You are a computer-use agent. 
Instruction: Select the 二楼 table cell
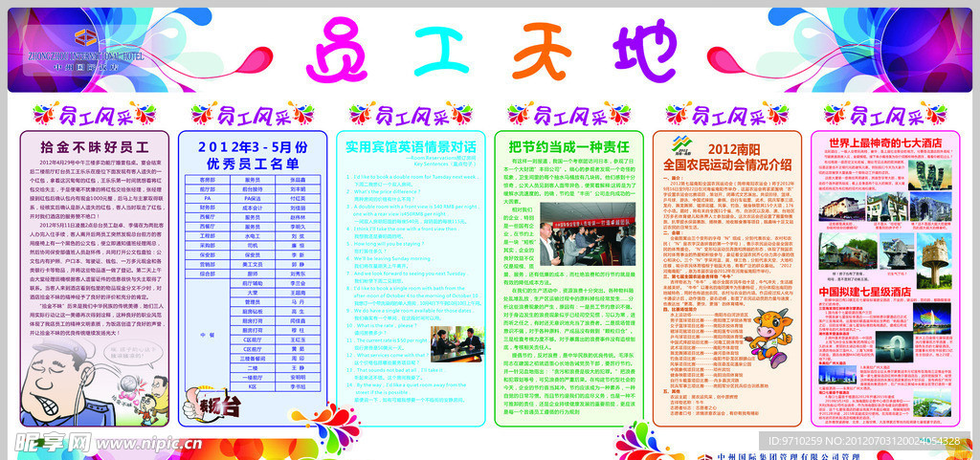(253, 368)
